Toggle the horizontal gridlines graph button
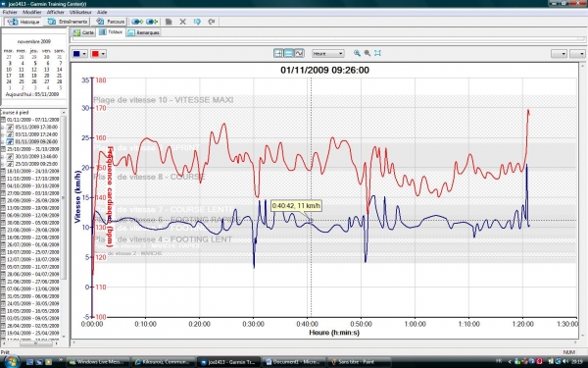588x368 pixels. 288,53
